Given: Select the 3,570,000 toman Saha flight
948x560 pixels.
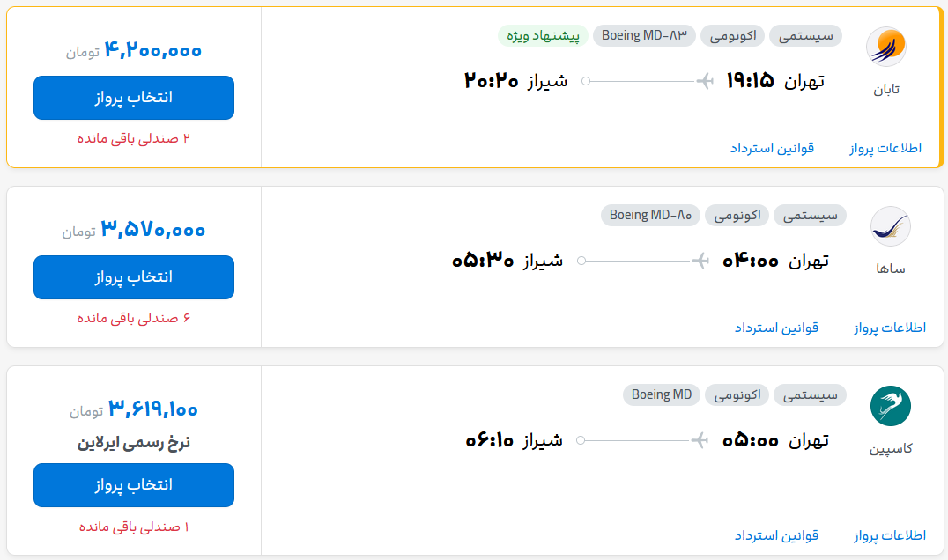Looking at the screenshot, I should pyautogui.click(x=134, y=277).
